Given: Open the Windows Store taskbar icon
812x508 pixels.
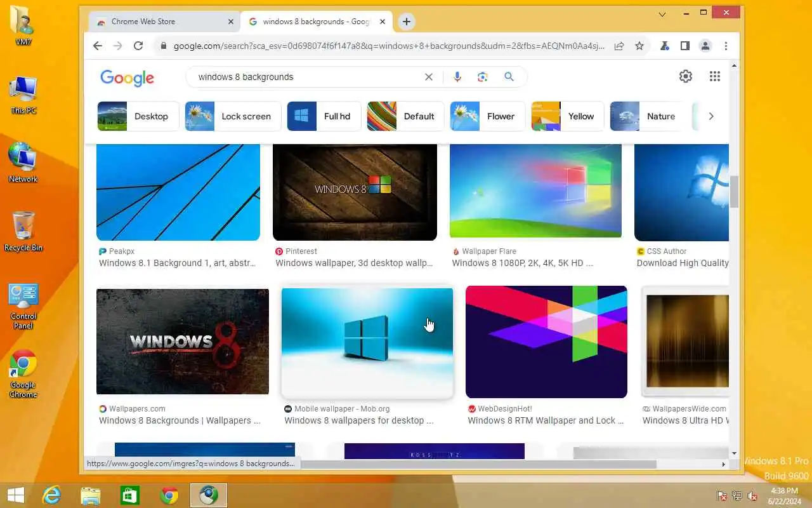Looking at the screenshot, I should point(130,495).
